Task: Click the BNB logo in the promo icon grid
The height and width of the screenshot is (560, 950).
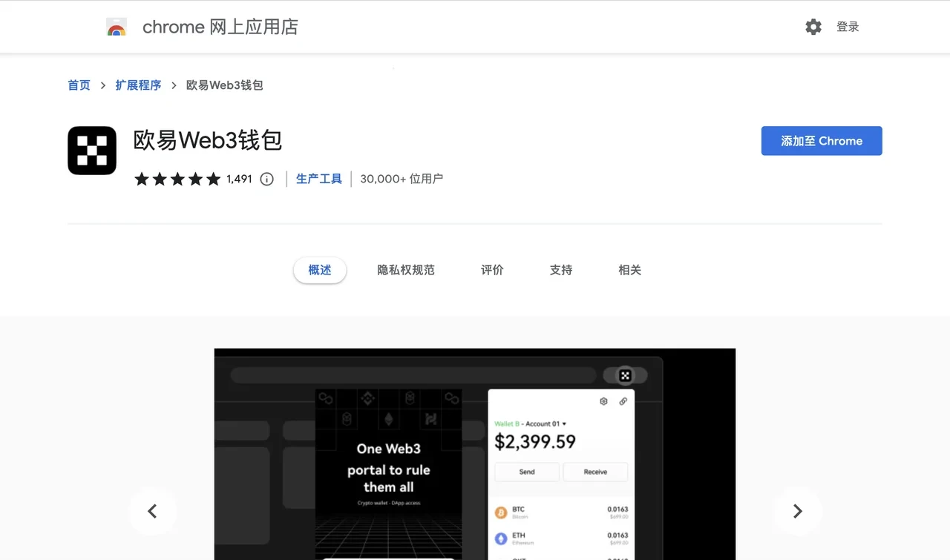Action: tap(367, 398)
